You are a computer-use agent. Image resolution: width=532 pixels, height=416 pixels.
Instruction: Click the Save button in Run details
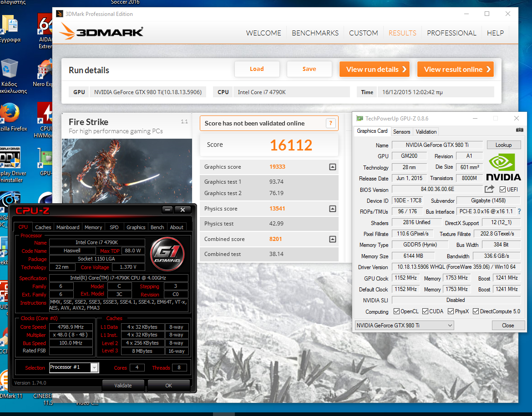[309, 69]
